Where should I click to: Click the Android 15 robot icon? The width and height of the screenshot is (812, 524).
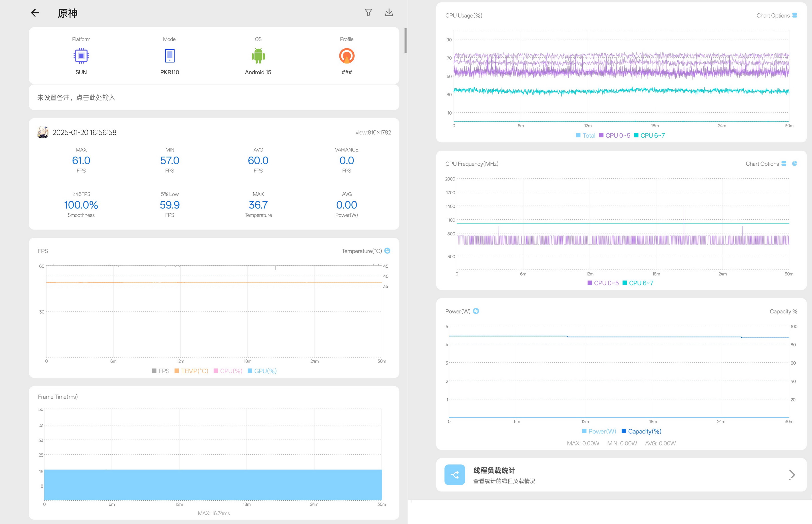point(258,56)
